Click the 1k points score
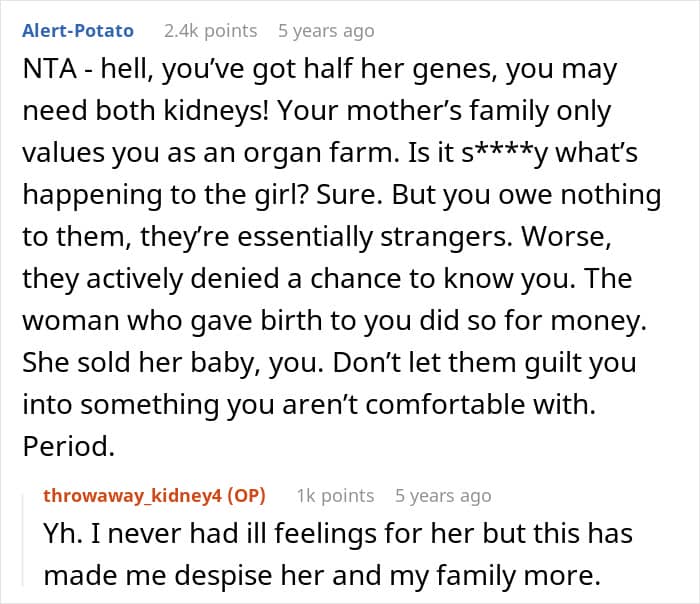 335,496
